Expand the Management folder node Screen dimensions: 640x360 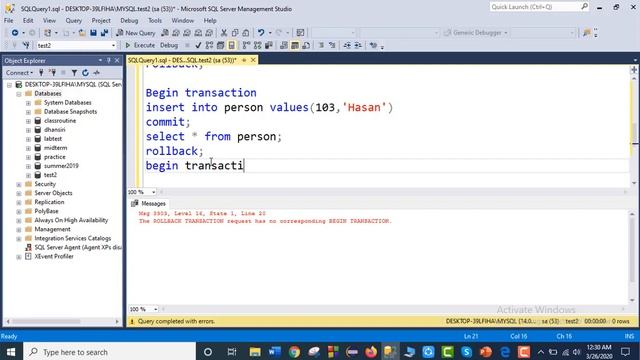tap(19, 229)
